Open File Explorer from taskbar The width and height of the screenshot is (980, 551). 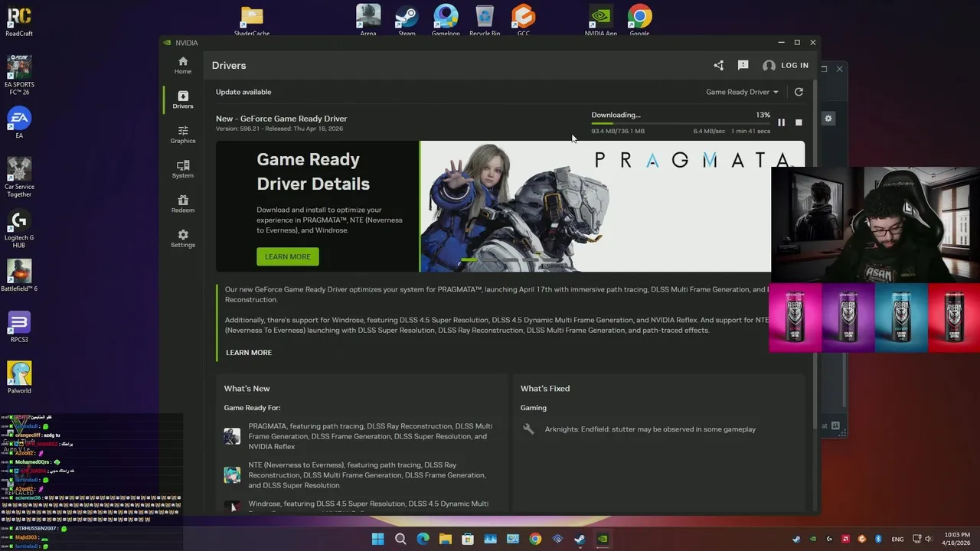coord(445,539)
